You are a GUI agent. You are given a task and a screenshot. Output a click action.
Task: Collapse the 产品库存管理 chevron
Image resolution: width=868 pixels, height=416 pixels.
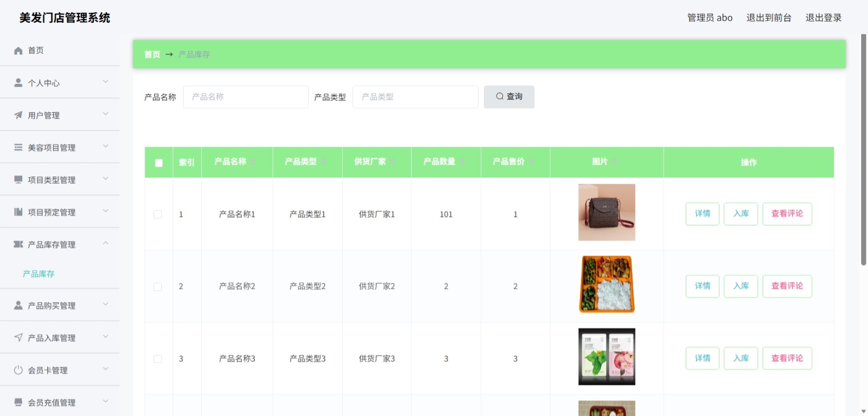tap(105, 243)
